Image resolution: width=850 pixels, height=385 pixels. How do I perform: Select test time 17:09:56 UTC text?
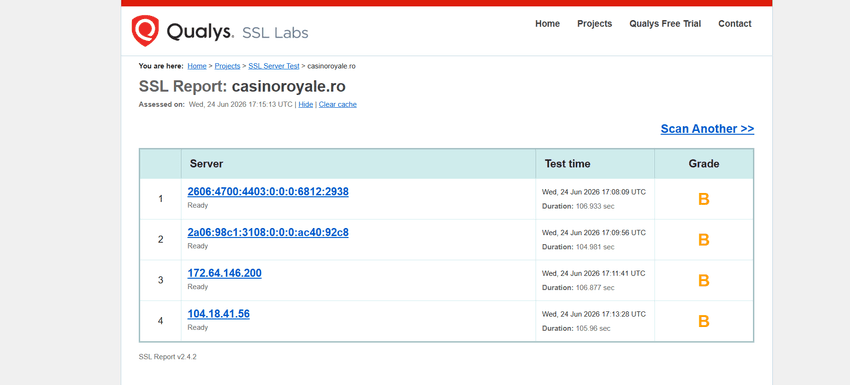point(594,233)
